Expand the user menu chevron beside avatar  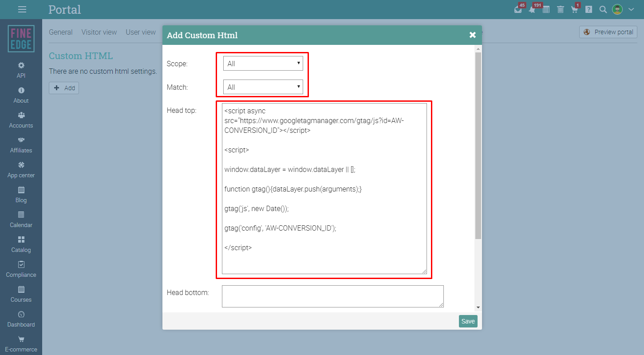(631, 9)
